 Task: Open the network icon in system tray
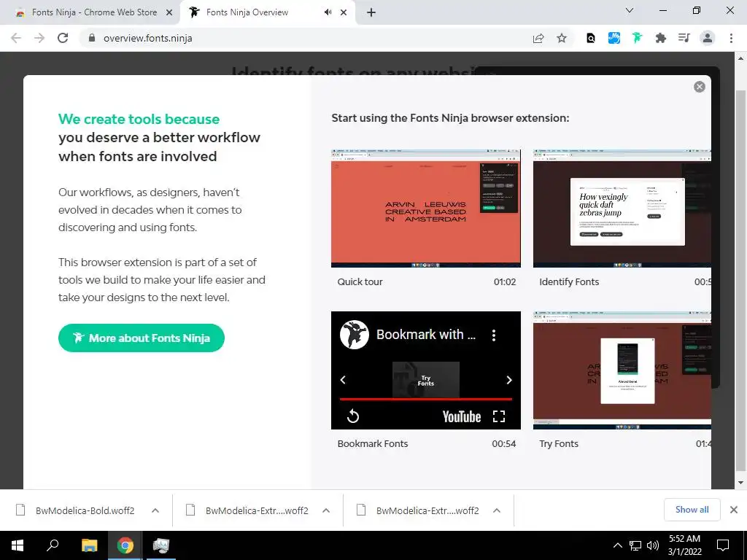click(x=635, y=545)
